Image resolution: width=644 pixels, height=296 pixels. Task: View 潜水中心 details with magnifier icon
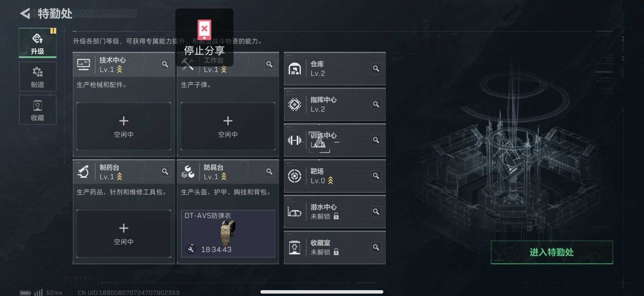(376, 211)
